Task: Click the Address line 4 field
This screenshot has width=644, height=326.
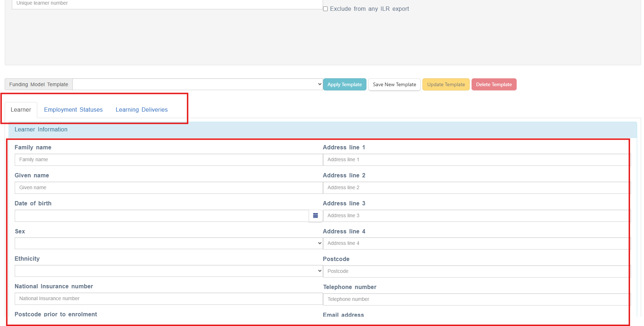Action: [477, 243]
